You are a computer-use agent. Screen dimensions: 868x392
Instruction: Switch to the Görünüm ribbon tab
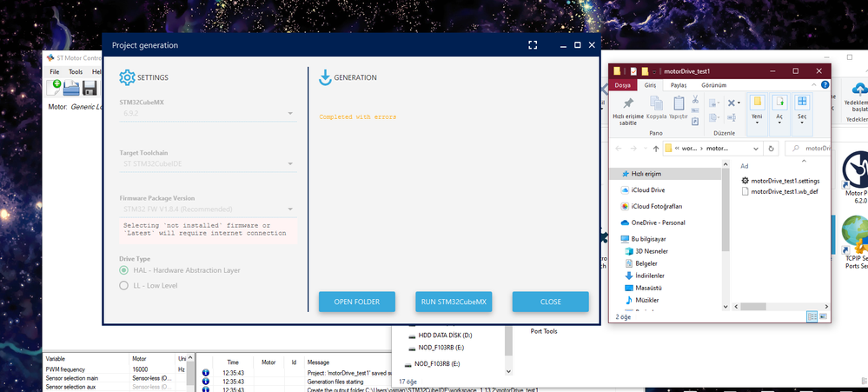point(714,85)
